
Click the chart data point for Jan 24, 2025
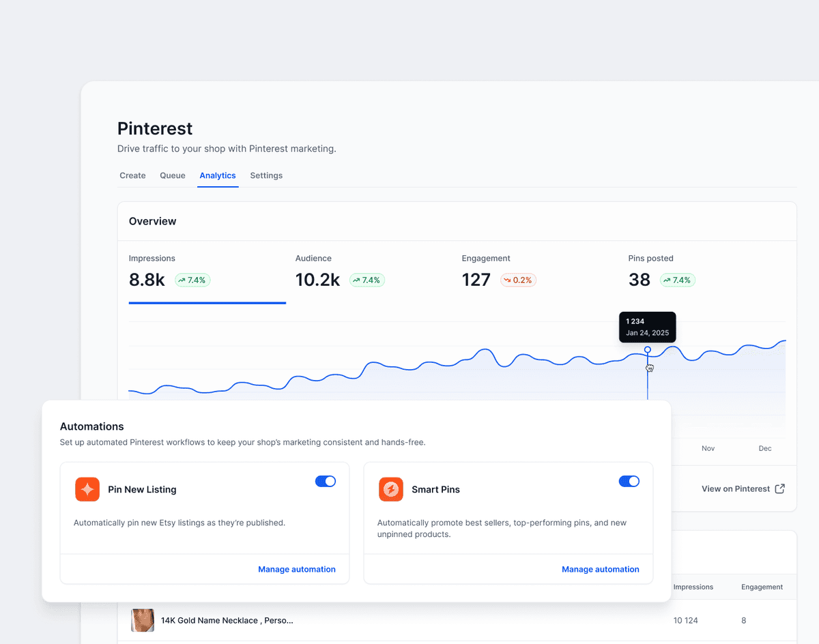(x=648, y=350)
